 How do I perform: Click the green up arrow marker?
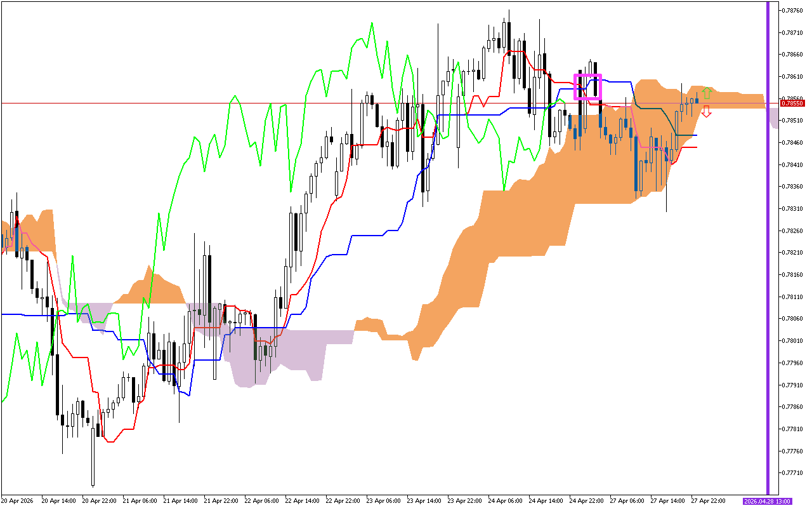(707, 93)
